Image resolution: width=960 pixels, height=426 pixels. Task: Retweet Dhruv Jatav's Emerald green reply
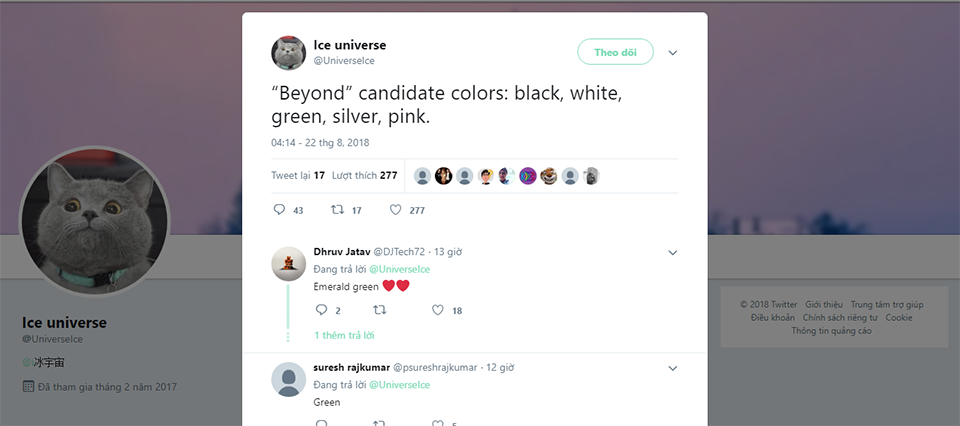pos(380,310)
